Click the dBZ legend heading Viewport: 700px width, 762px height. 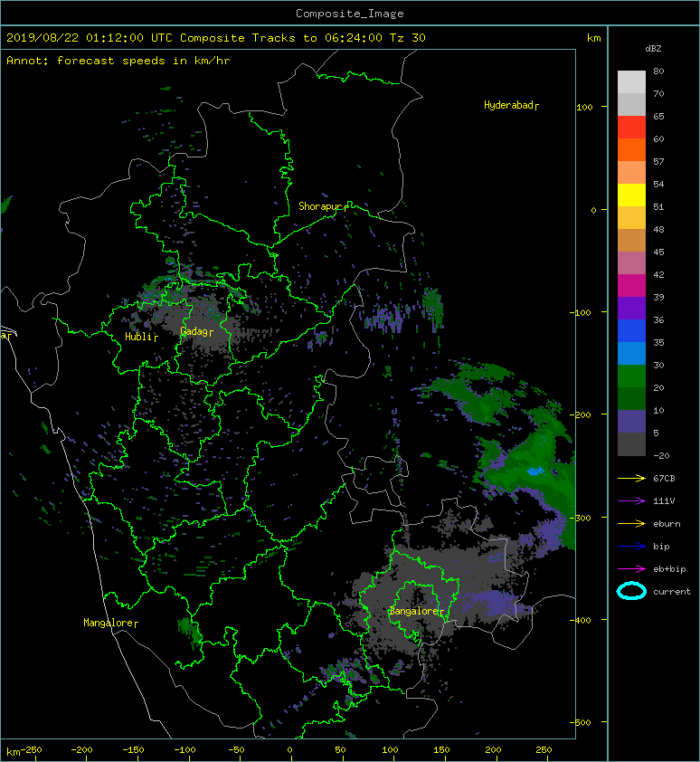(653, 49)
